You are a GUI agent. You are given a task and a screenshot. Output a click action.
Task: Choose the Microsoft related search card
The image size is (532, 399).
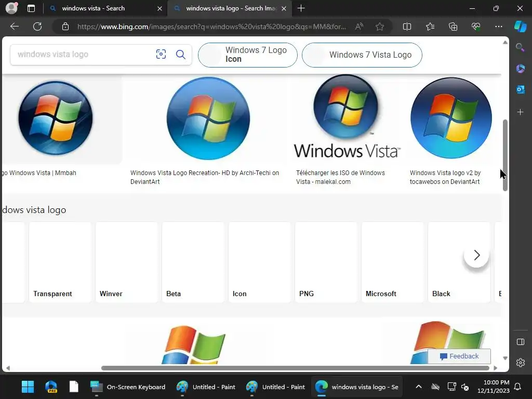click(x=393, y=262)
